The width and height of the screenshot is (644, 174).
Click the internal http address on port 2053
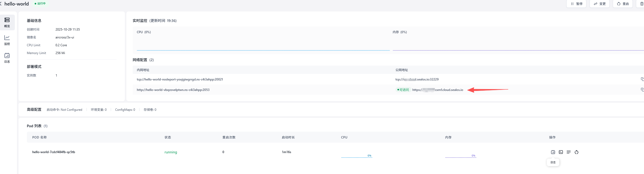click(x=173, y=90)
